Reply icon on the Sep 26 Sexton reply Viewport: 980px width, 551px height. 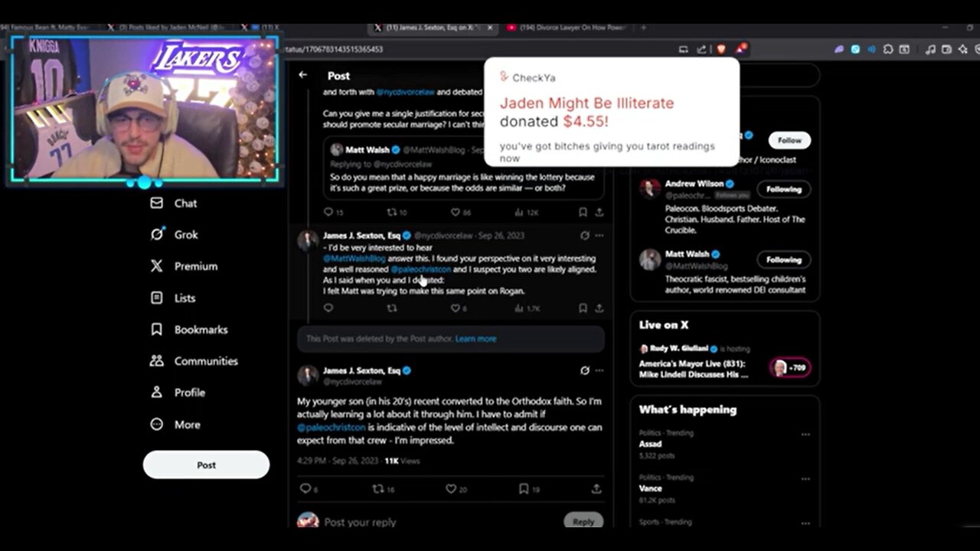(328, 308)
